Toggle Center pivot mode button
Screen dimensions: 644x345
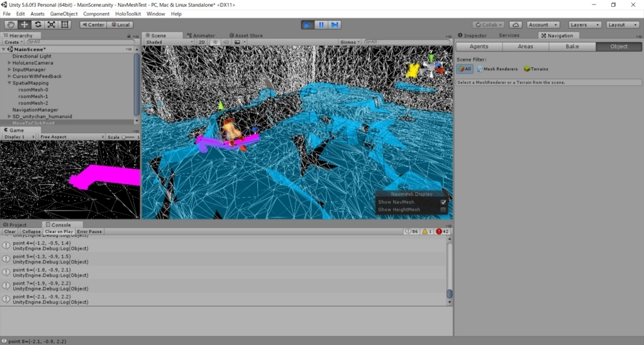click(93, 25)
